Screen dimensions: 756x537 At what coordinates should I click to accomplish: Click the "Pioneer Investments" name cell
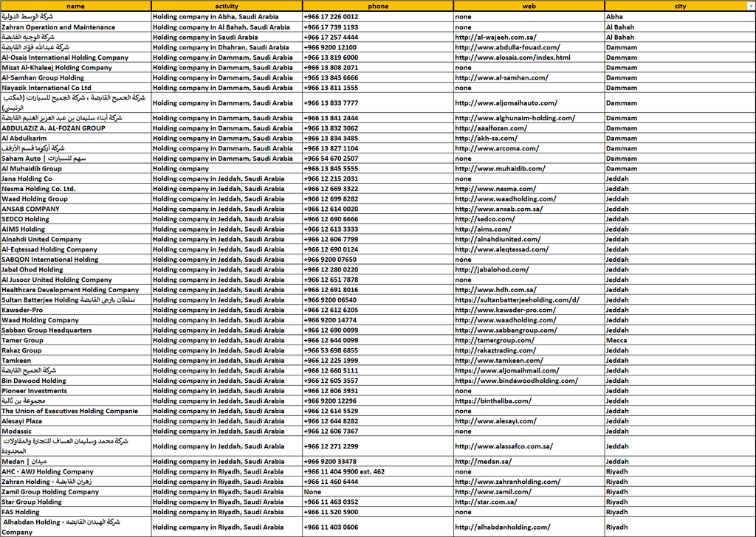click(x=76, y=391)
